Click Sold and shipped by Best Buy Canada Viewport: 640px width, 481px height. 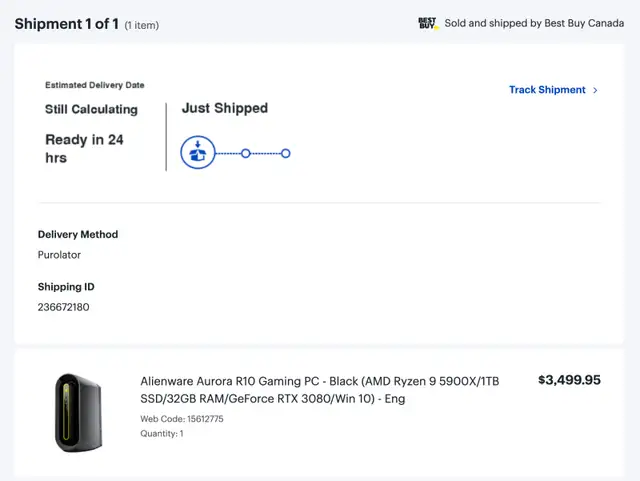(x=534, y=23)
